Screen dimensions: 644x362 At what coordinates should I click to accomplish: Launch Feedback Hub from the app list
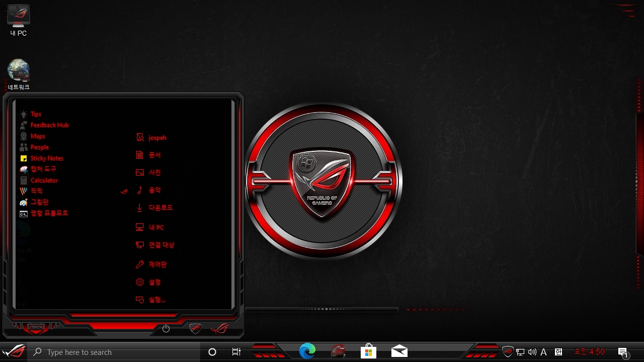tap(44, 125)
